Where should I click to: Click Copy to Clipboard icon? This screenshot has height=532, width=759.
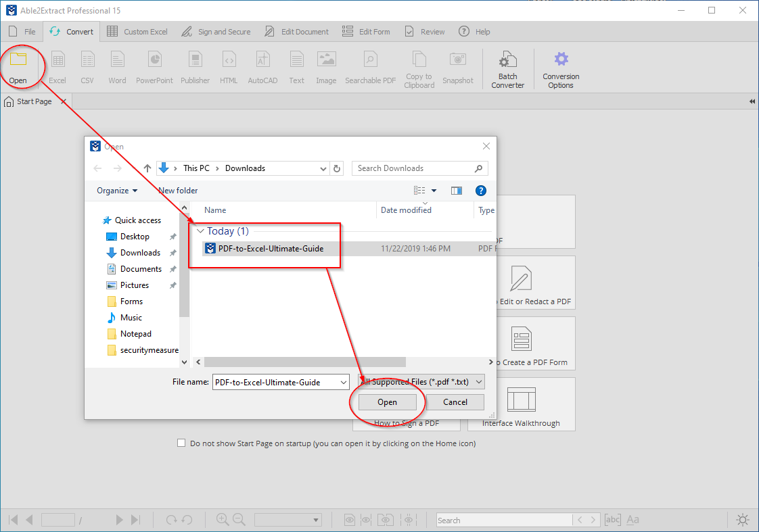419,59
